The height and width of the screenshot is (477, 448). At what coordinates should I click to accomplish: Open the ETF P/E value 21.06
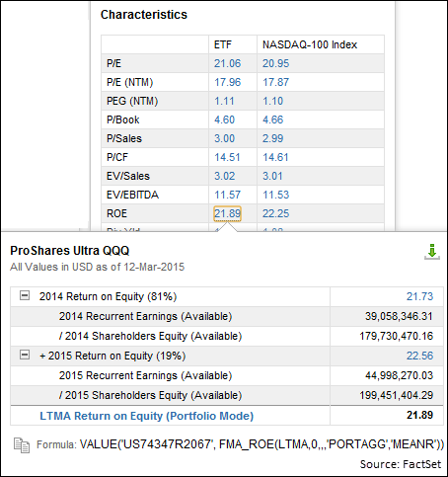pyautogui.click(x=227, y=63)
